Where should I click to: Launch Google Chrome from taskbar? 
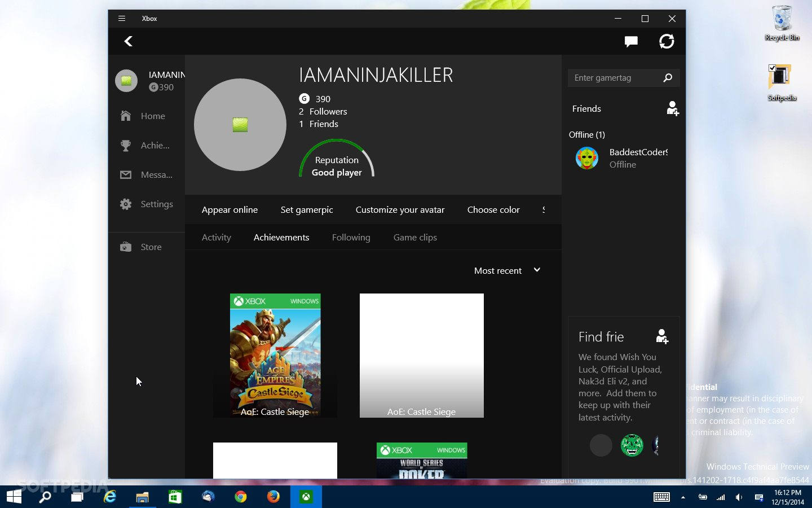pyautogui.click(x=241, y=497)
